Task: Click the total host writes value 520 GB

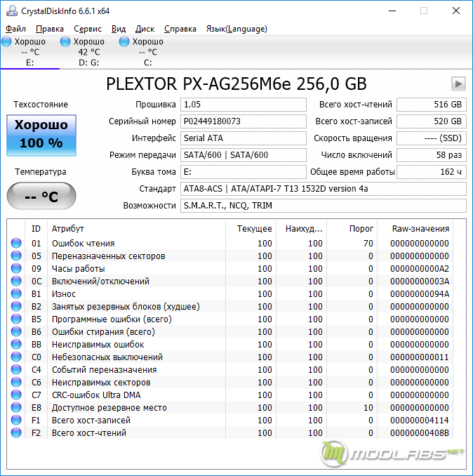Action: click(x=432, y=121)
